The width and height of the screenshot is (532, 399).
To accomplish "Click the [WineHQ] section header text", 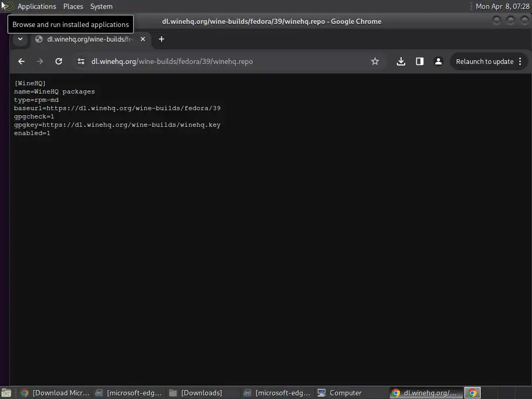I will 30,83.
